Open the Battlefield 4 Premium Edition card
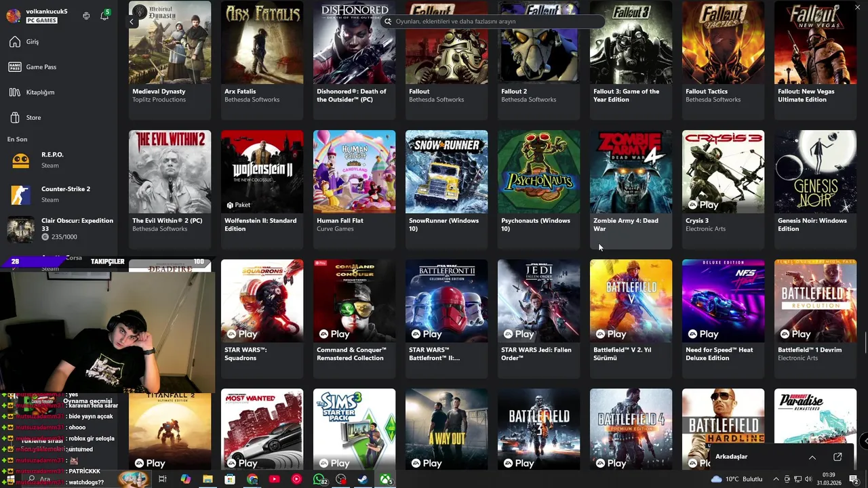868x488 pixels. [x=631, y=429]
